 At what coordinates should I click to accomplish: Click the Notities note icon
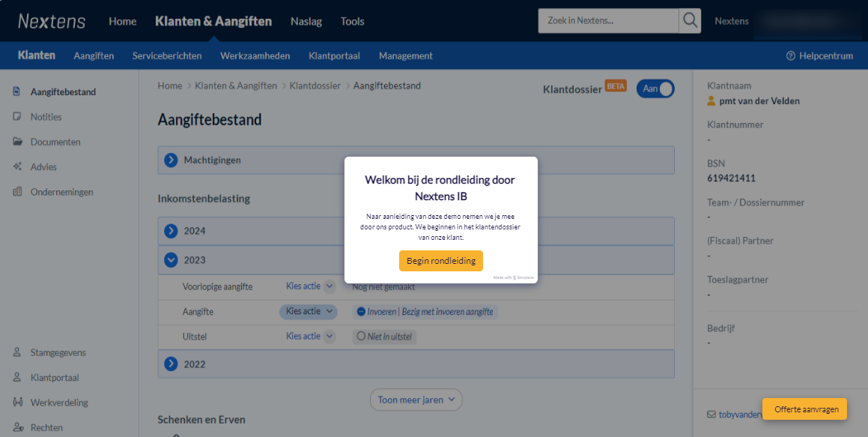(17, 117)
